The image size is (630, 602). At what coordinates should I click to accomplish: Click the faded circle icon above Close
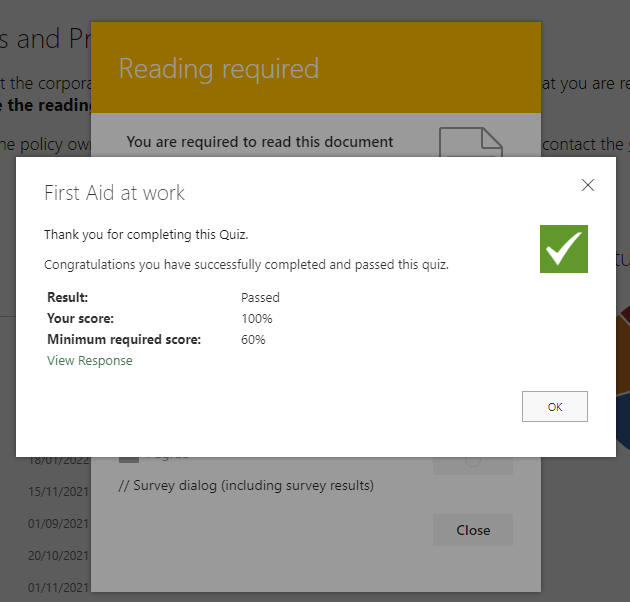tap(472, 459)
